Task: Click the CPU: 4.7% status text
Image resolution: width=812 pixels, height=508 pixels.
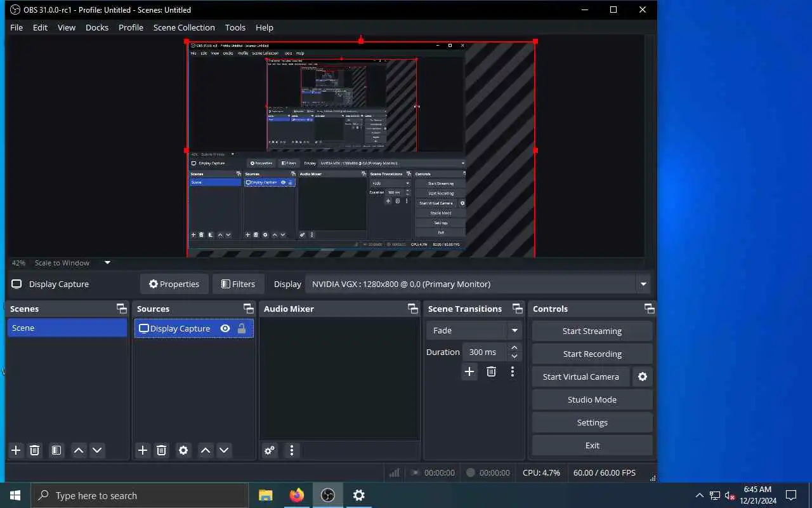Action: (541, 472)
